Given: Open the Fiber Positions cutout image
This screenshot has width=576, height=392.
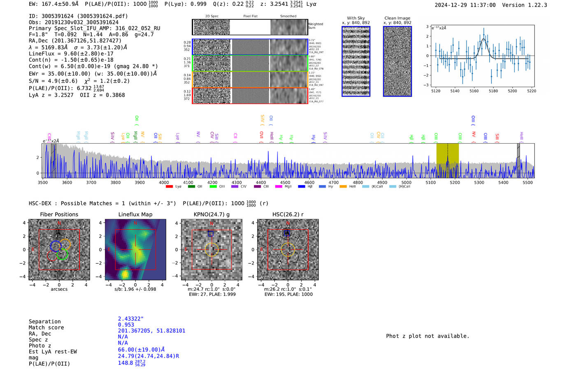Looking at the screenshot, I should coord(59,250).
